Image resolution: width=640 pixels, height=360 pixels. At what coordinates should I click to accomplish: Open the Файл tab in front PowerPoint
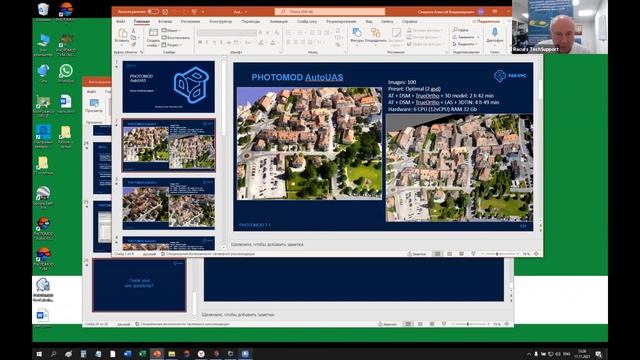pos(121,21)
